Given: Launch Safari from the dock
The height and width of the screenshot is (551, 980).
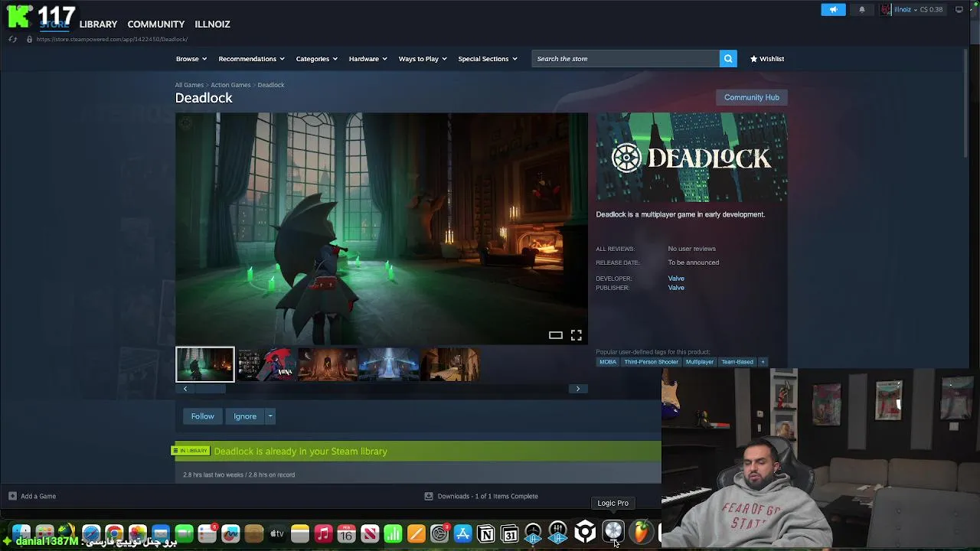Looking at the screenshot, I should click(91, 534).
